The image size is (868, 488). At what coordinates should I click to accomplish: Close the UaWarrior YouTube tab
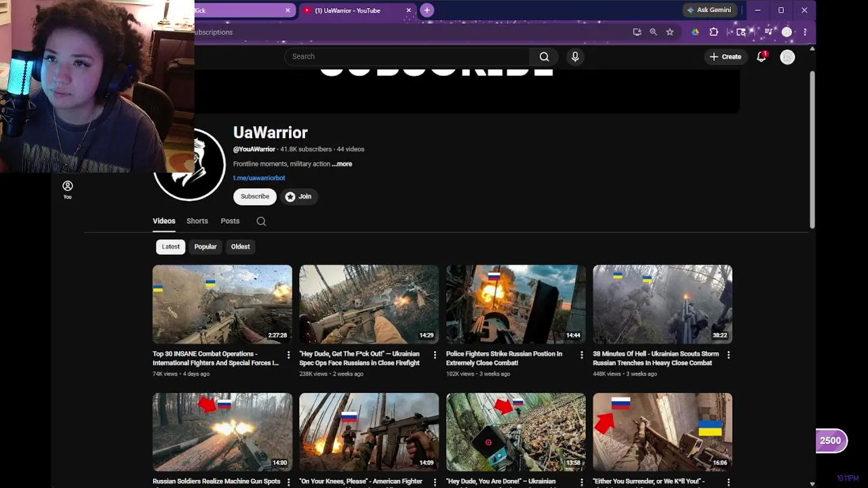409,10
